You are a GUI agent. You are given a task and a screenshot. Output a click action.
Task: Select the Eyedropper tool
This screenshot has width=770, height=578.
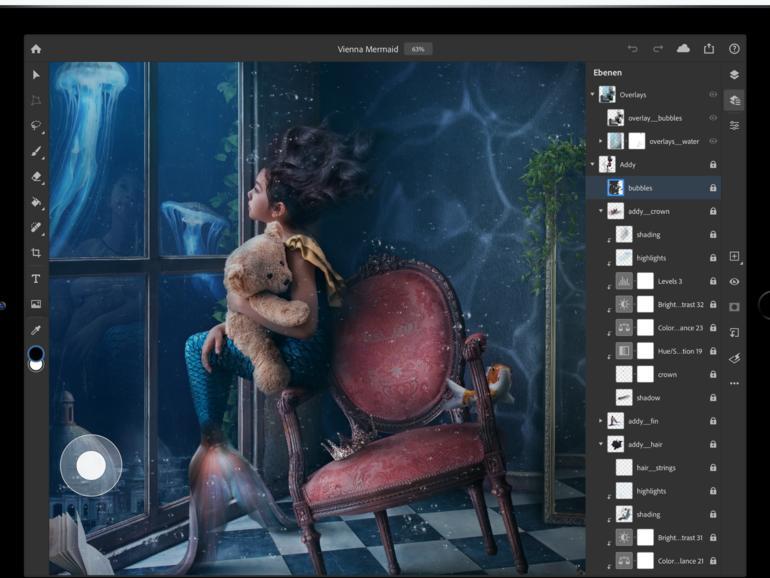[36, 330]
